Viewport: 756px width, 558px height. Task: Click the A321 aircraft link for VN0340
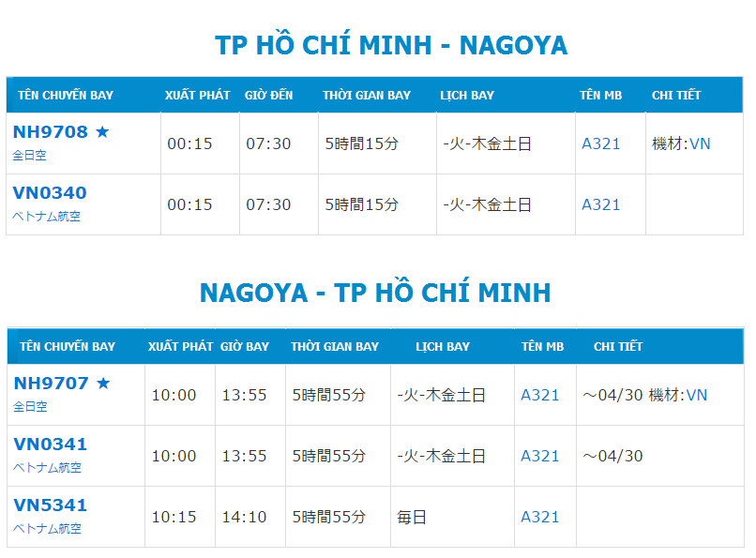[x=600, y=204]
